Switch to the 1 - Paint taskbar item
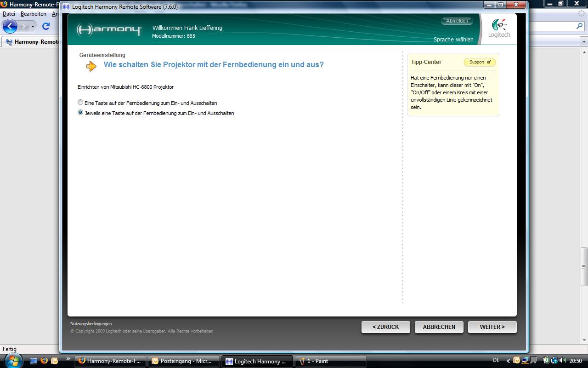Viewport: 588px width, 368px height. click(330, 361)
